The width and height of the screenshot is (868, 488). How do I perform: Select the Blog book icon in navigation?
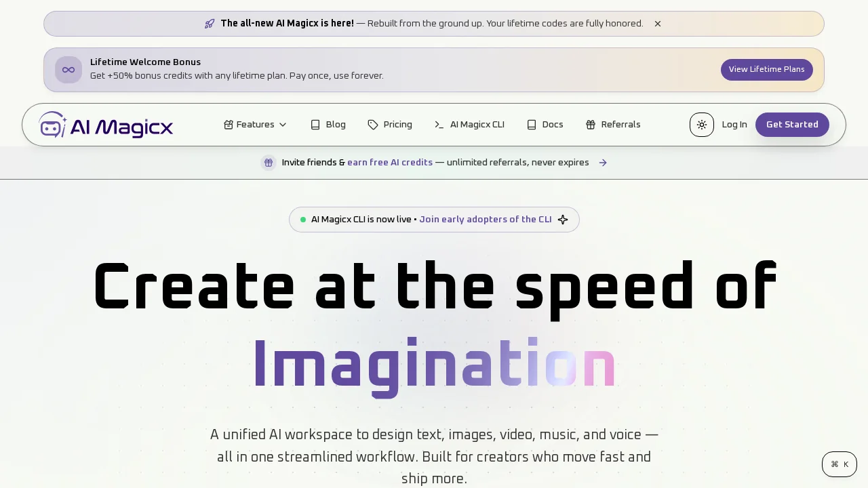tap(315, 125)
